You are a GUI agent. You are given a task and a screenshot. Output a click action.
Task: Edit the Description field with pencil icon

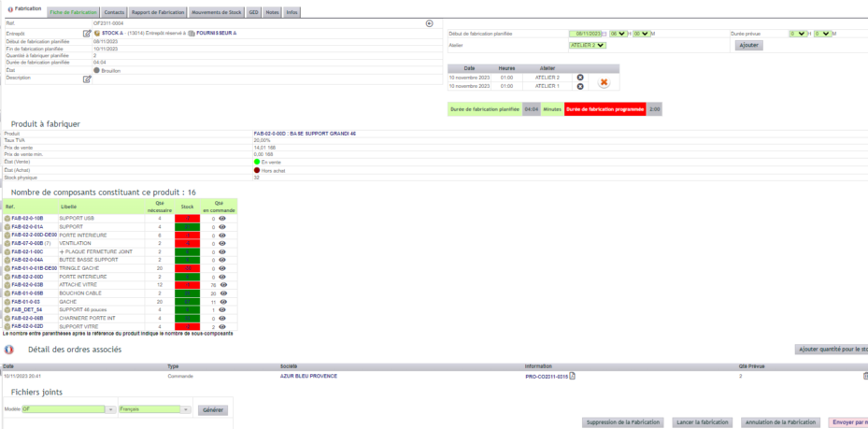click(87, 79)
